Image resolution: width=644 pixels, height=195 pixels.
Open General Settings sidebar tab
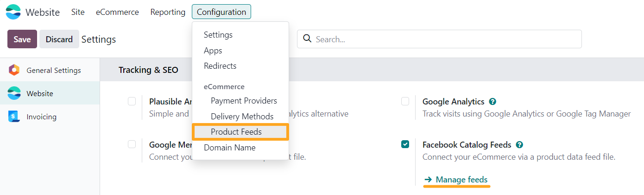click(x=50, y=70)
